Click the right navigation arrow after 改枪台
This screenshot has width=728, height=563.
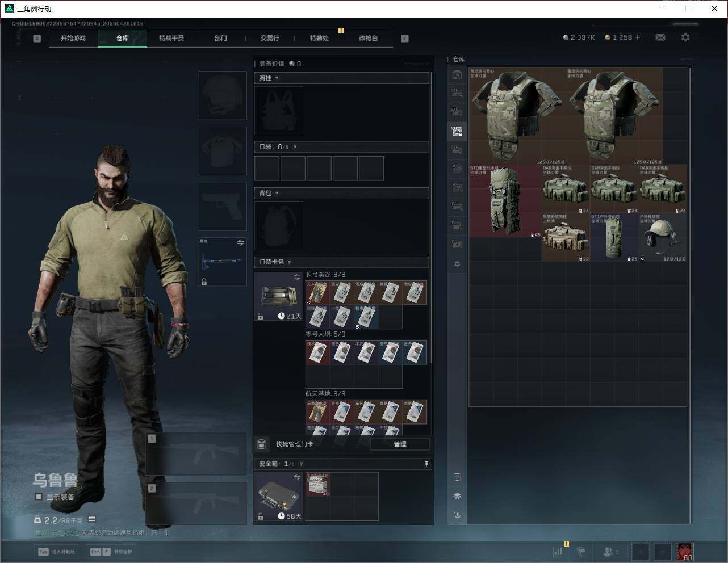pyautogui.click(x=405, y=38)
